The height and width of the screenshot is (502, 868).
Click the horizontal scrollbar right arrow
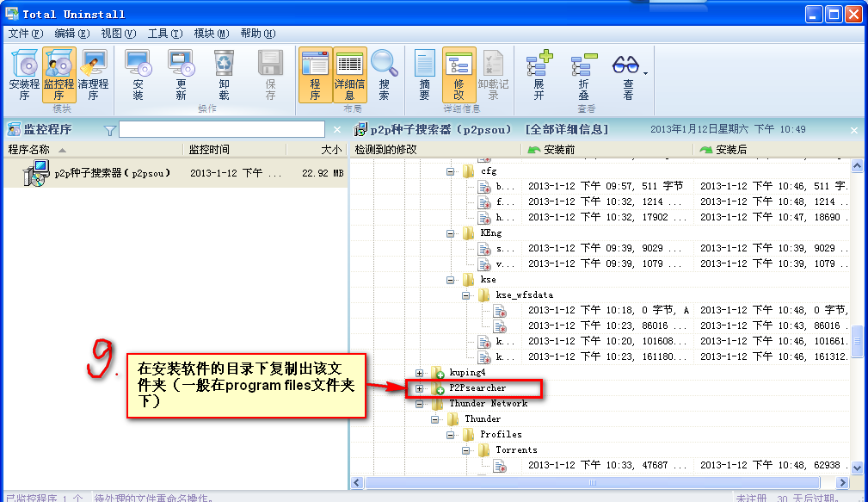[x=842, y=482]
